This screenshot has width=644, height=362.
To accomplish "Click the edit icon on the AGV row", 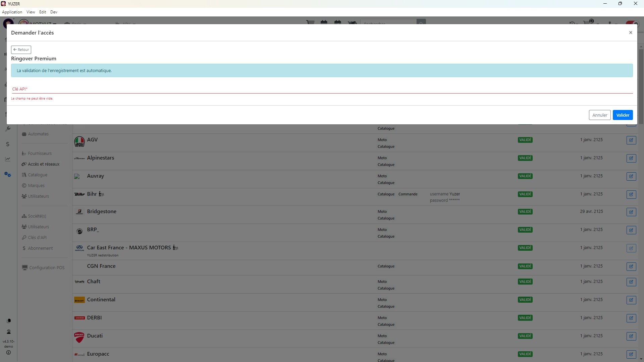I will tap(631, 140).
